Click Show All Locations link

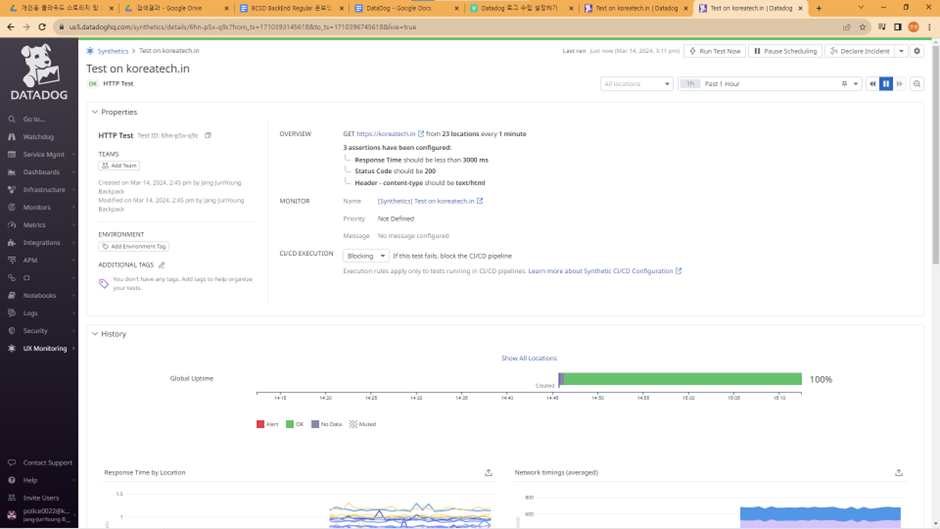[529, 358]
